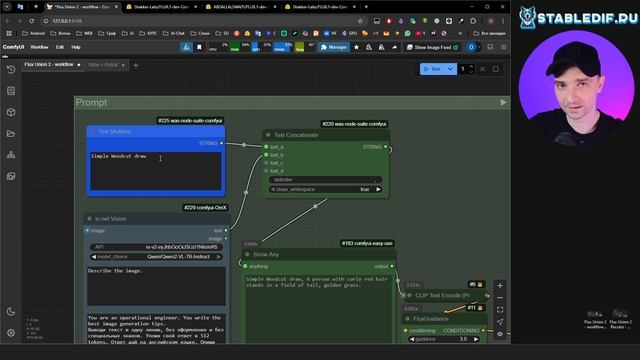The width and height of the screenshot is (640, 360).
Task: Open the image gallery sidebar icon
Action: click(x=11, y=176)
